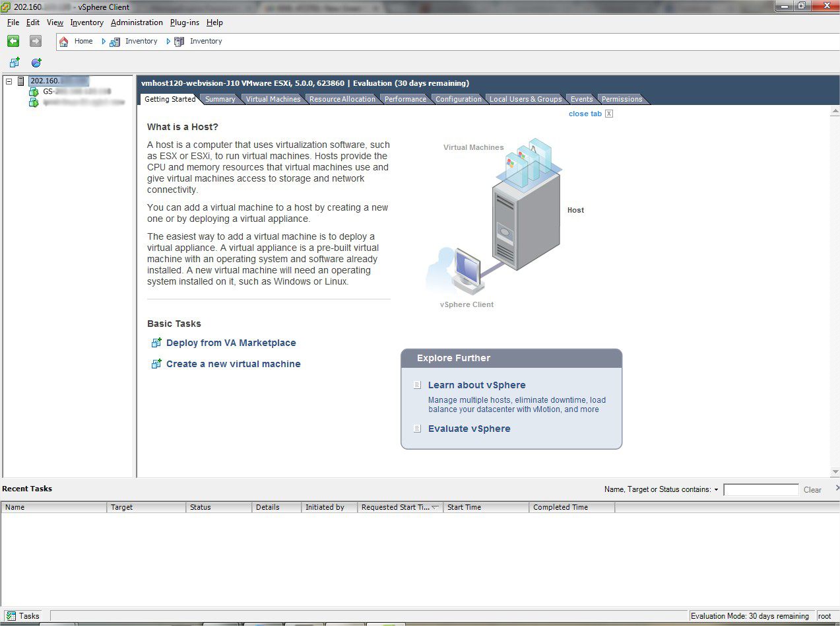This screenshot has height=626, width=840.
Task: Click the VM icon beside GS- entry
Action: point(34,92)
